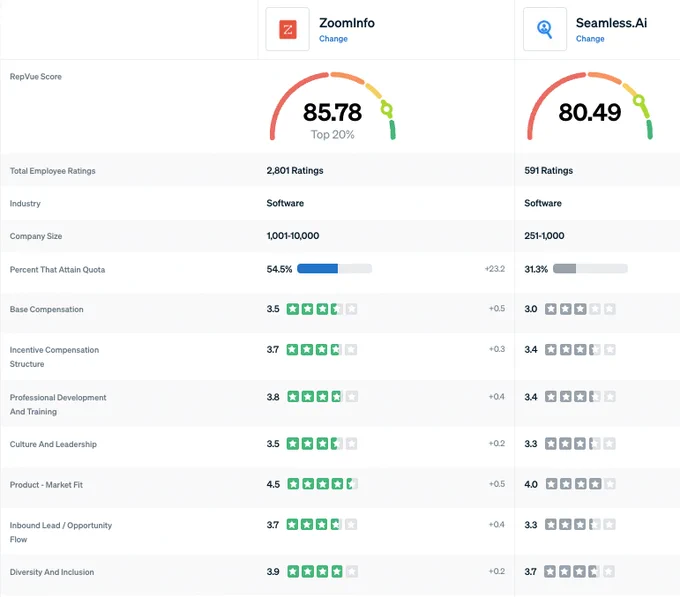The height and width of the screenshot is (597, 680).
Task: Click the 'Base Compensation' row label
Action: tap(46, 310)
